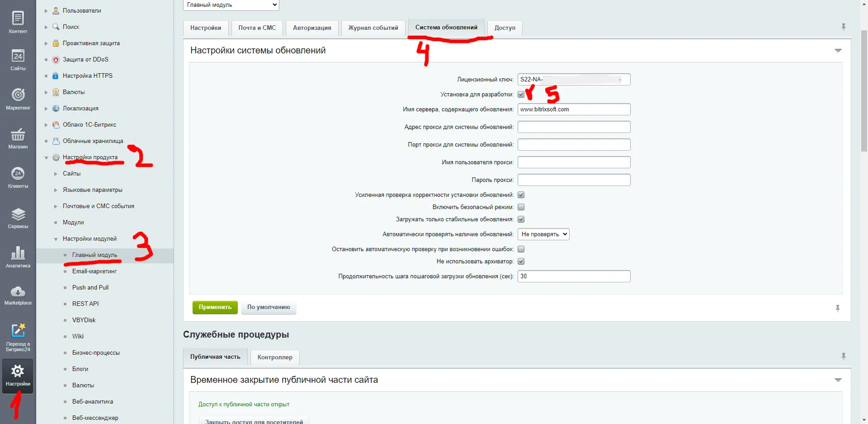This screenshot has height=424, width=868.
Task: Expand the Поиск tree node arrow
Action: (x=46, y=27)
